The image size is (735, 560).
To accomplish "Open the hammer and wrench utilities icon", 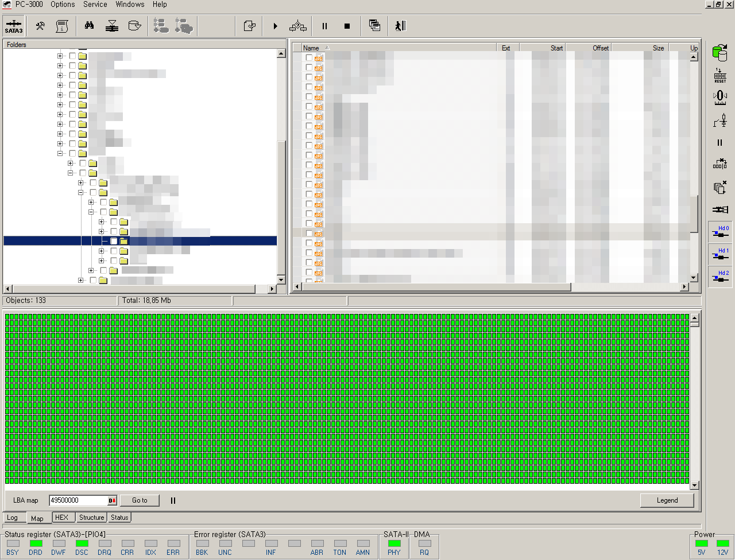I will [40, 26].
